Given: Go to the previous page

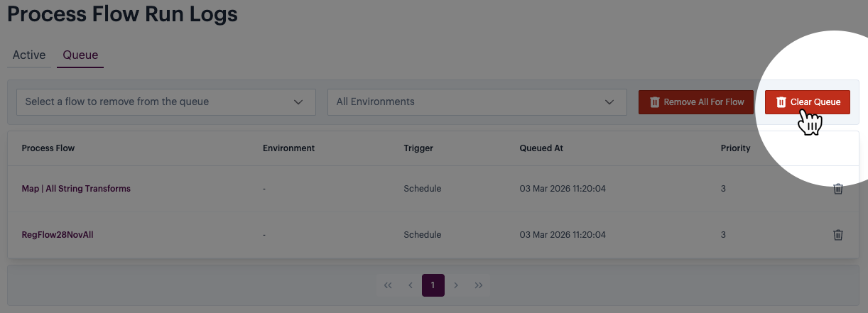Looking at the screenshot, I should click(411, 285).
